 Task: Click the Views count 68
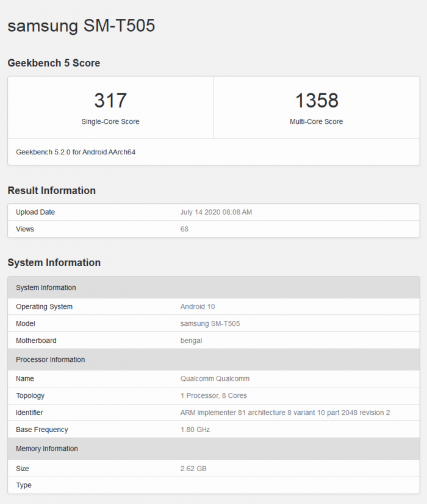pyautogui.click(x=184, y=229)
